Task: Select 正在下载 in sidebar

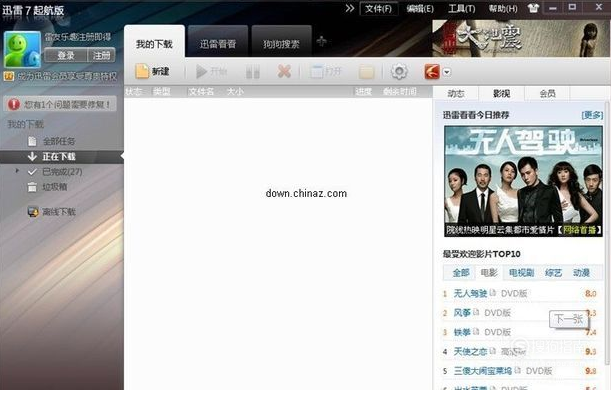Action: (x=62, y=157)
